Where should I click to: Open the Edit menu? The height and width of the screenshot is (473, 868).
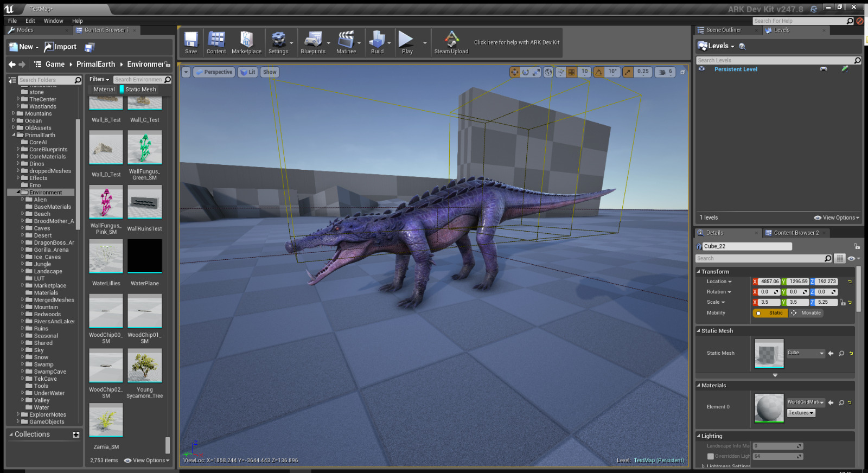coord(30,21)
